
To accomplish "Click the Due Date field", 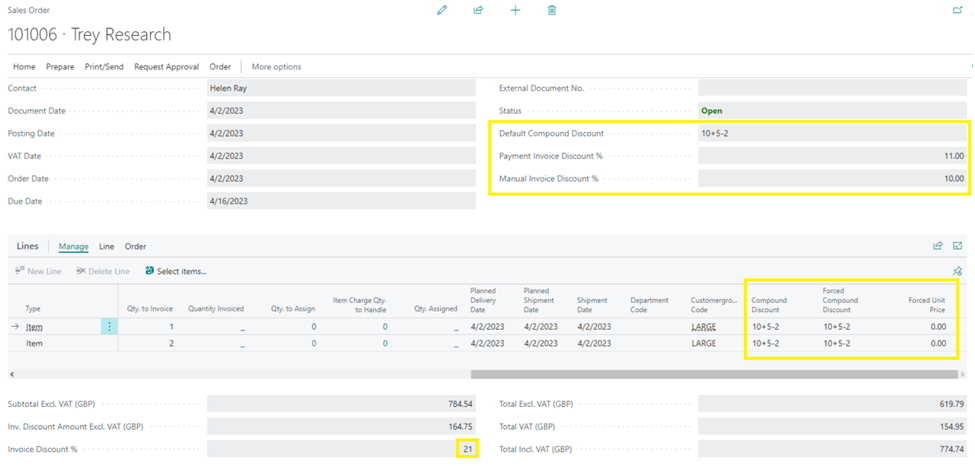I will tap(341, 201).
